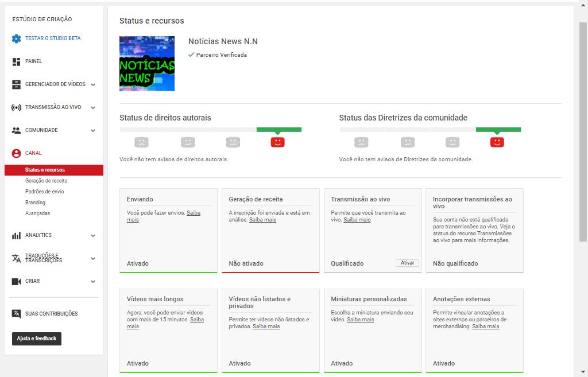Click the Comunidade people icon
The height and width of the screenshot is (377, 588).
click(x=16, y=130)
